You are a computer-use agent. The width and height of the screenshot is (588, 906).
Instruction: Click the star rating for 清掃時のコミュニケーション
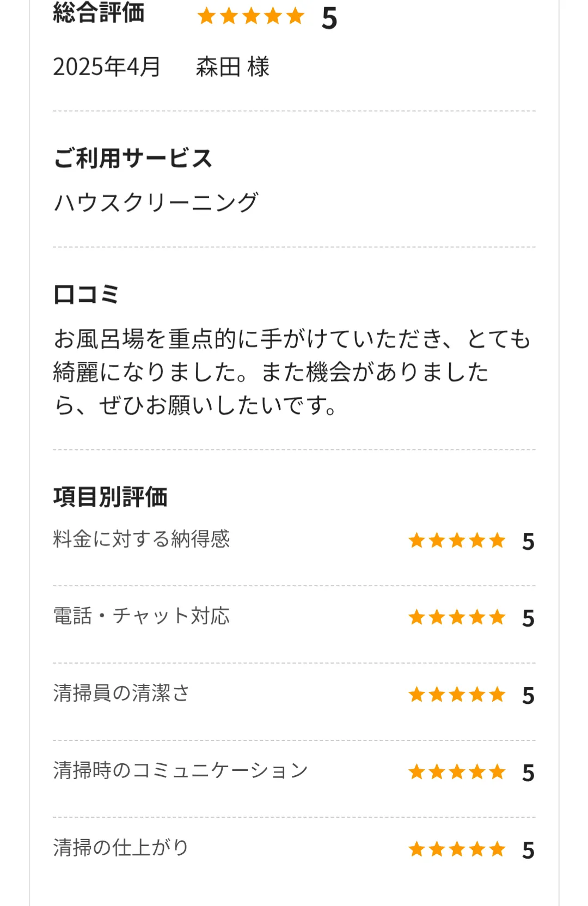(457, 772)
